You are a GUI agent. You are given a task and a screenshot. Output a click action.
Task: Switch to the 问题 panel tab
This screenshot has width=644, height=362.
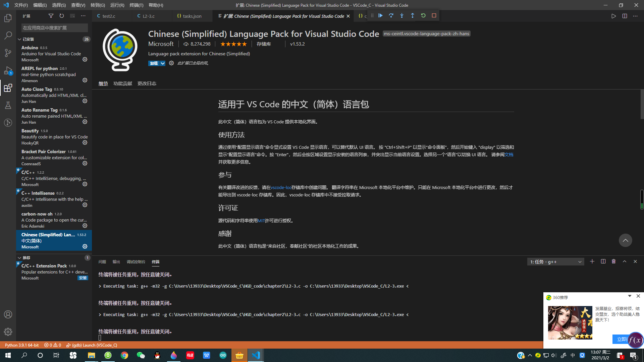click(102, 262)
